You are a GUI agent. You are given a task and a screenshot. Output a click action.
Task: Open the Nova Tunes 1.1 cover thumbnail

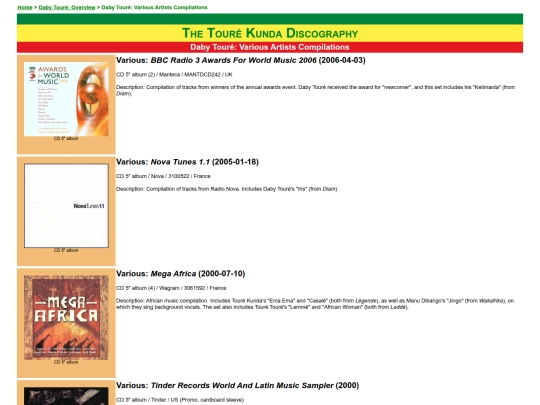66,206
